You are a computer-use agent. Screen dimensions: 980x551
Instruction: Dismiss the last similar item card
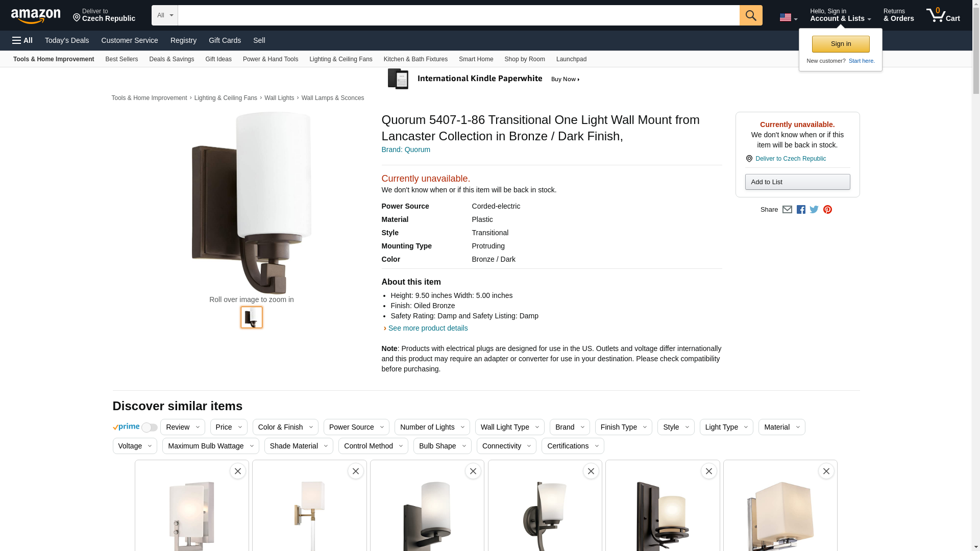(x=826, y=471)
